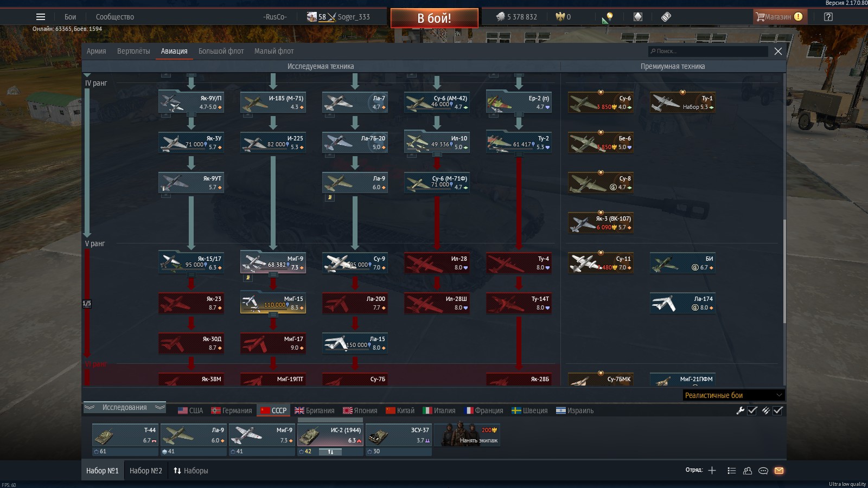Open the contacts list icon
The height and width of the screenshot is (488, 868).
coord(731,471)
